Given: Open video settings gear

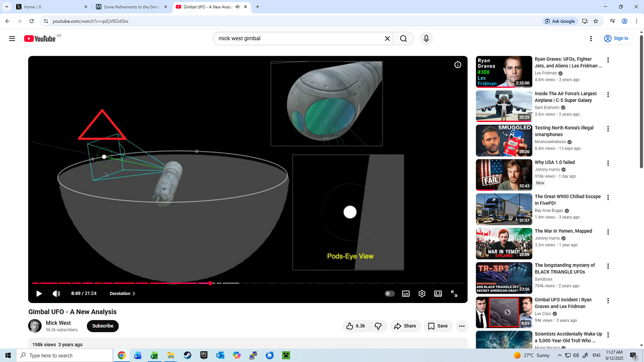Looking at the screenshot, I should click(x=422, y=294).
